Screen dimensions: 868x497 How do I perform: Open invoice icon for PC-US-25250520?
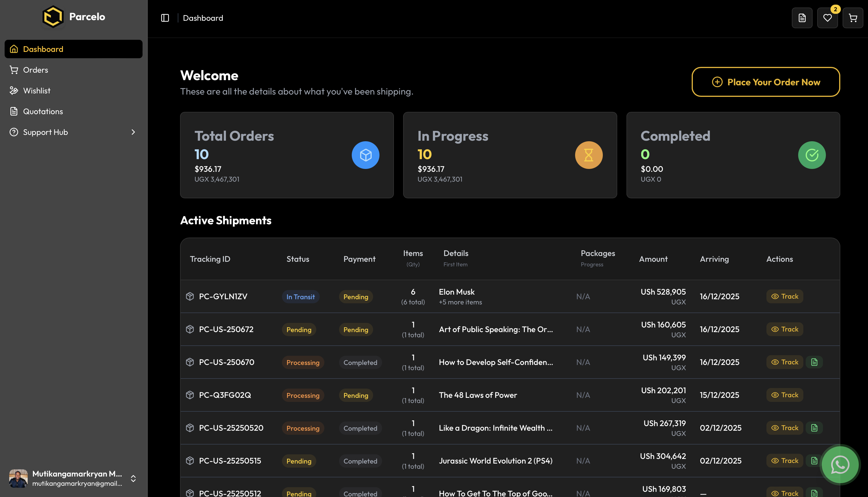coord(814,428)
